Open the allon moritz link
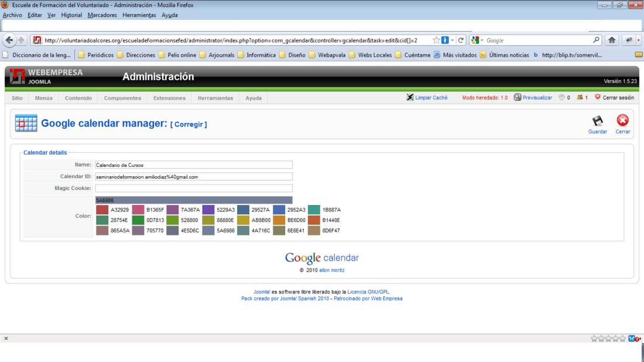Viewport: 644px width, 362px height. pyautogui.click(x=332, y=270)
